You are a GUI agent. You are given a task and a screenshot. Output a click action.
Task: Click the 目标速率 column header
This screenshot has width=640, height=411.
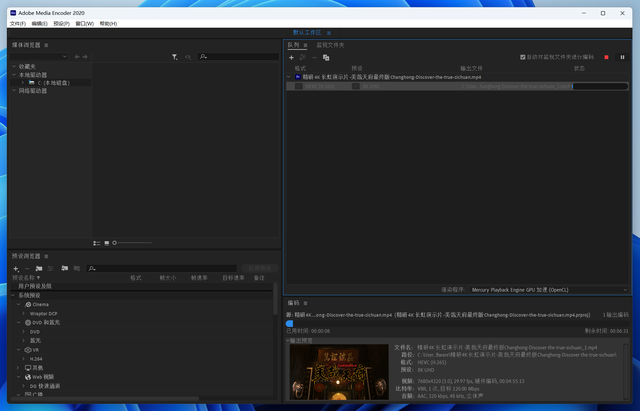(233, 278)
